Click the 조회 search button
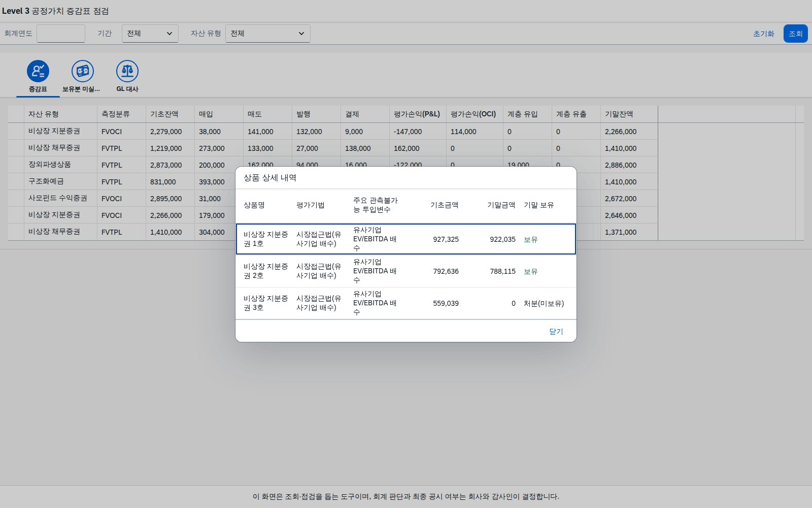The height and width of the screenshot is (508, 812). point(796,34)
